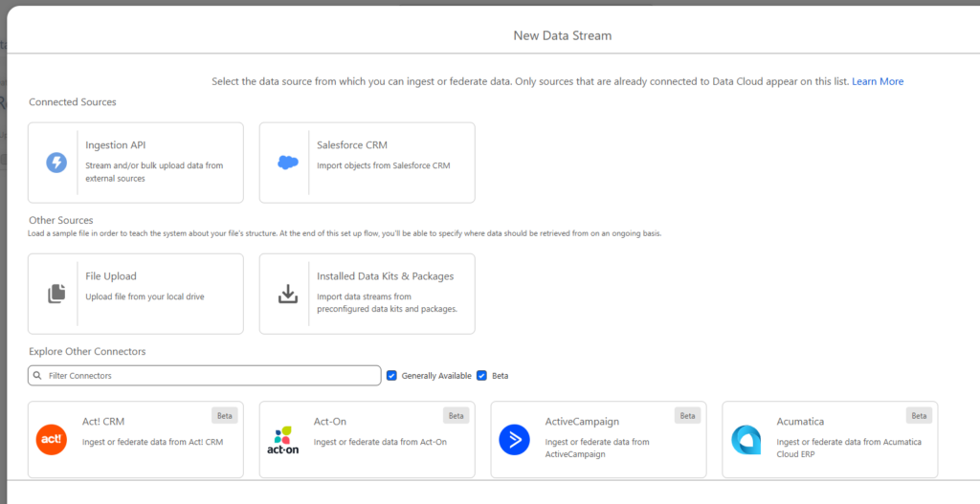Image resolution: width=980 pixels, height=504 pixels.
Task: Click the 'Generally Available' label text
Action: click(x=436, y=376)
